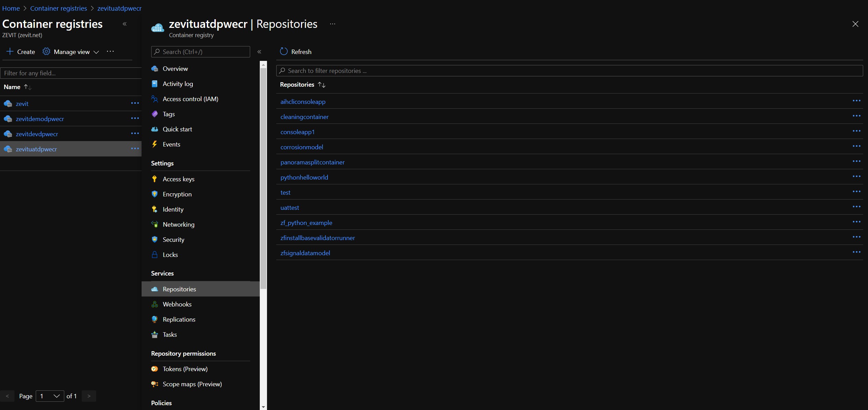Open context menu for zevitdemodpwecr registry
The width and height of the screenshot is (868, 410).
coord(135,118)
